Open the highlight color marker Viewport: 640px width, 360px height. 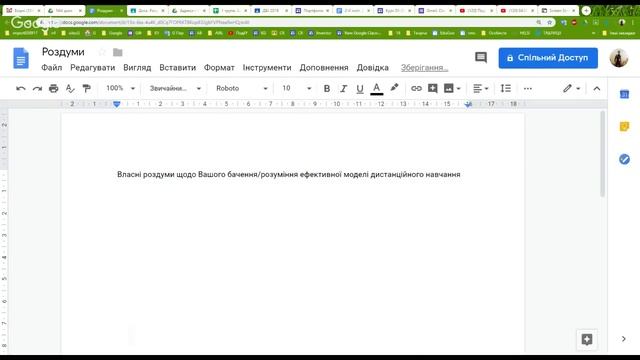tap(394, 88)
